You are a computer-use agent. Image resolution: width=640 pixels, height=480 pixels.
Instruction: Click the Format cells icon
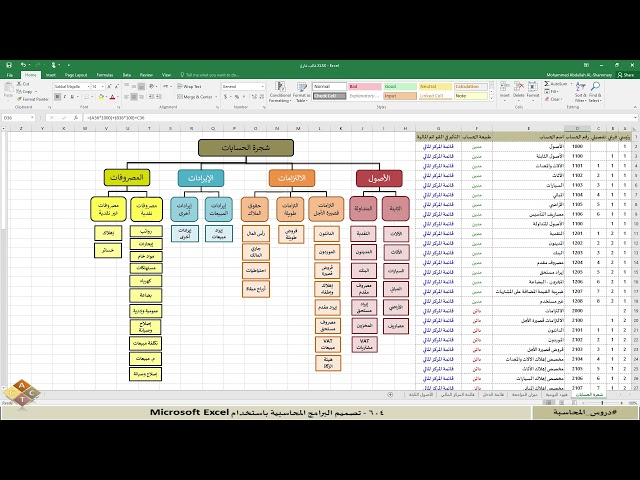pos(533,87)
